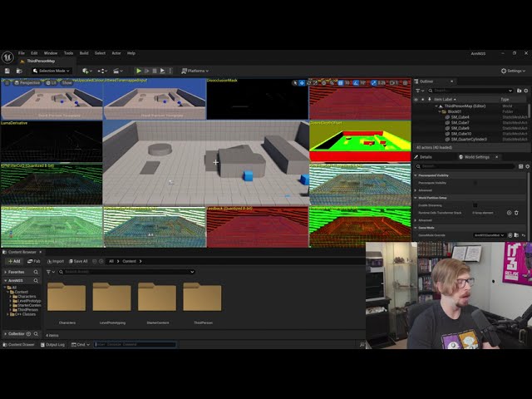Image resolution: width=532 pixels, height=399 pixels.
Task: Open the Platforms dropdown
Action: point(194,71)
